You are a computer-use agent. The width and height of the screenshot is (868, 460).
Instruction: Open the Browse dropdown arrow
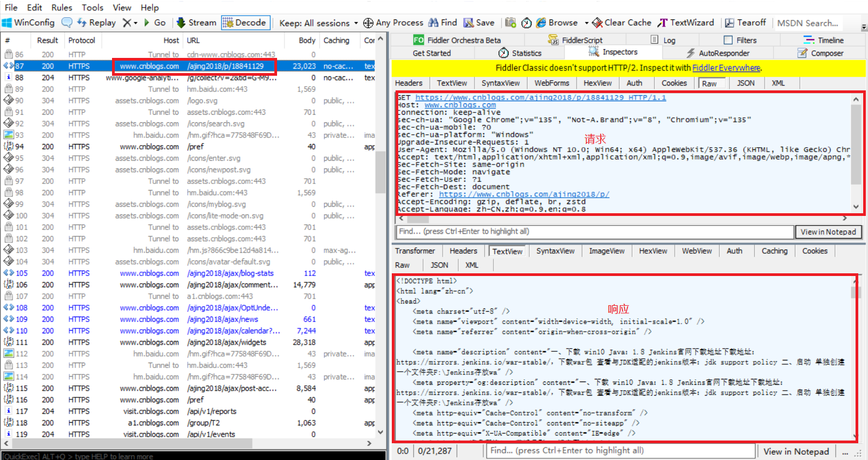[587, 23]
